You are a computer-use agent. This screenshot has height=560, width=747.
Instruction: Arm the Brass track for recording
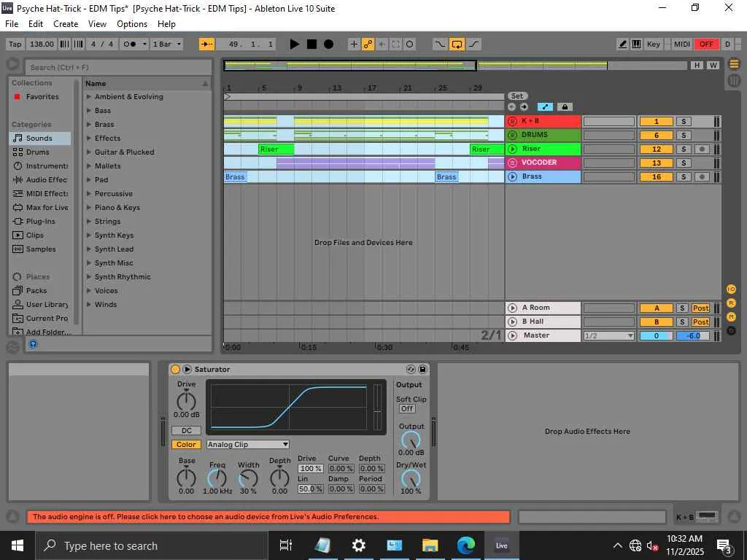pyautogui.click(x=701, y=176)
